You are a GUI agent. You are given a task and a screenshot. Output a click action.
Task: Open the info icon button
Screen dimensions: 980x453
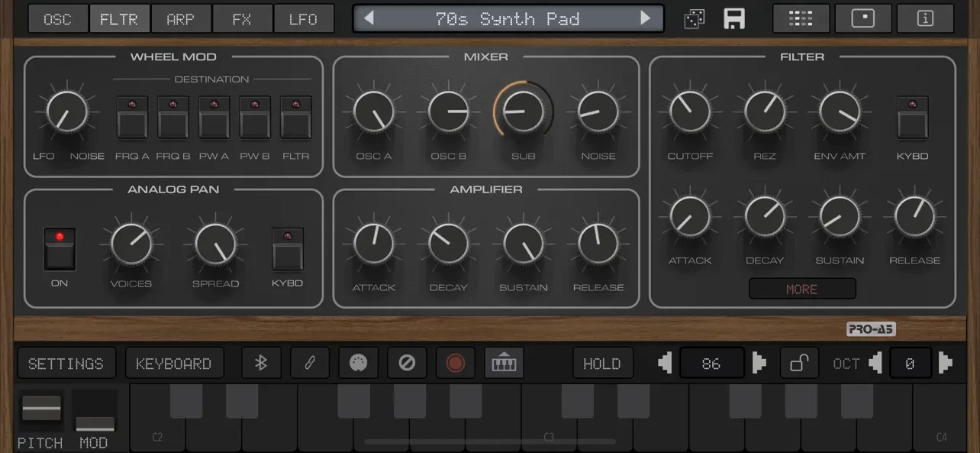[x=925, y=19]
